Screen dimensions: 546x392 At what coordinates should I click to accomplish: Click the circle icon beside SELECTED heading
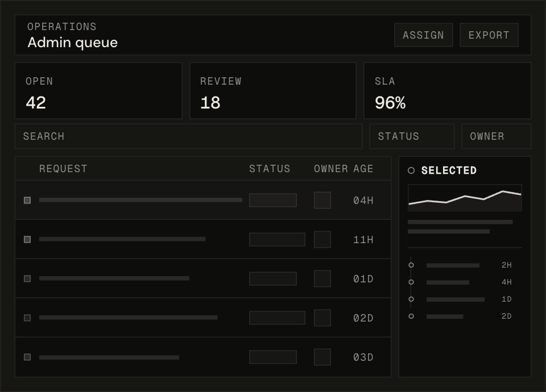411,170
